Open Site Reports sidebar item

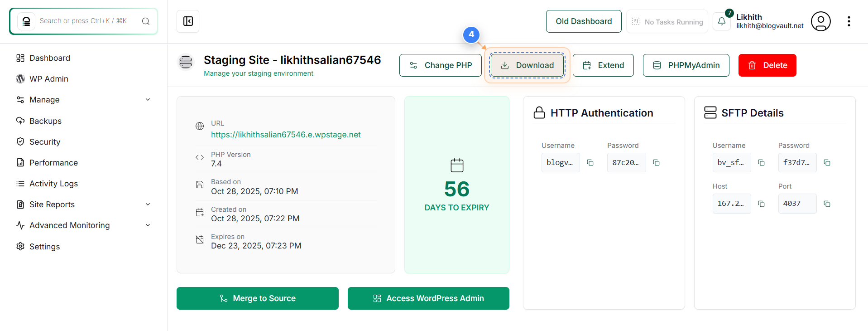point(52,204)
